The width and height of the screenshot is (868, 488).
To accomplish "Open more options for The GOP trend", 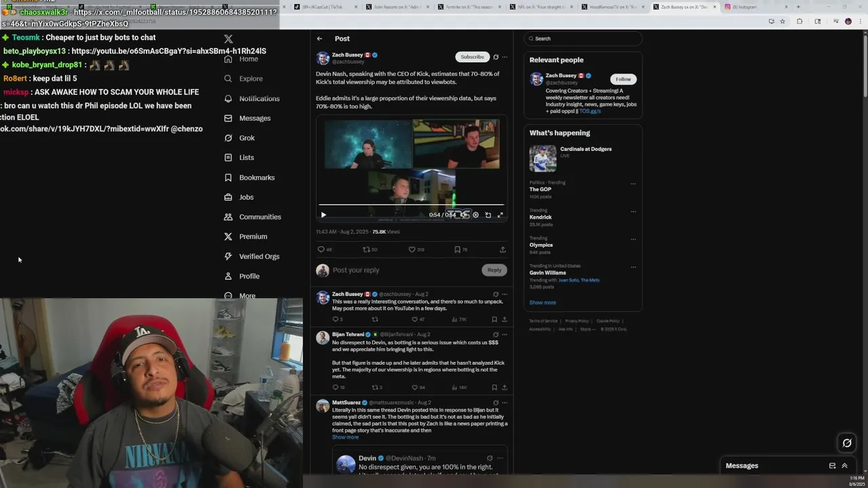I will 633,184.
